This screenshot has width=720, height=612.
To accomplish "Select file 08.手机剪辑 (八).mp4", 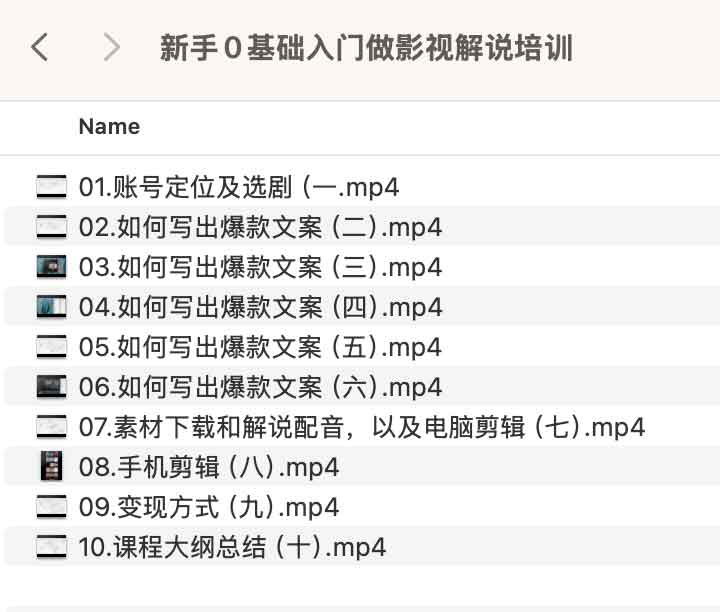I will click(208, 467).
